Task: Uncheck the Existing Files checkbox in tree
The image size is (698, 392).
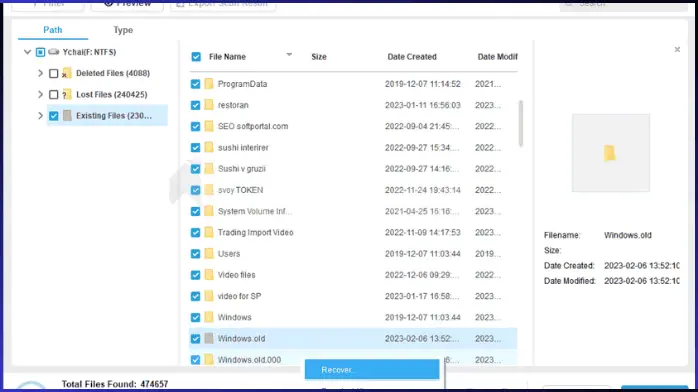Action: (x=53, y=116)
